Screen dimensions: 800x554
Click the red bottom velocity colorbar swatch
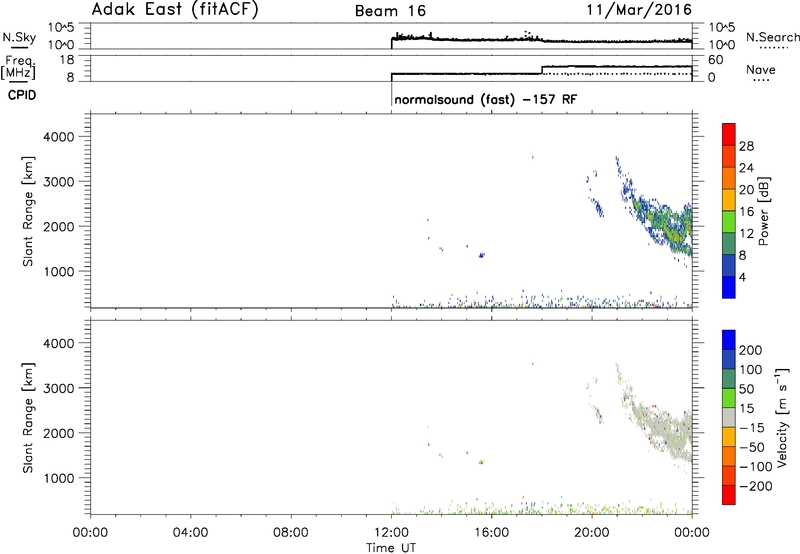pyautogui.click(x=729, y=495)
